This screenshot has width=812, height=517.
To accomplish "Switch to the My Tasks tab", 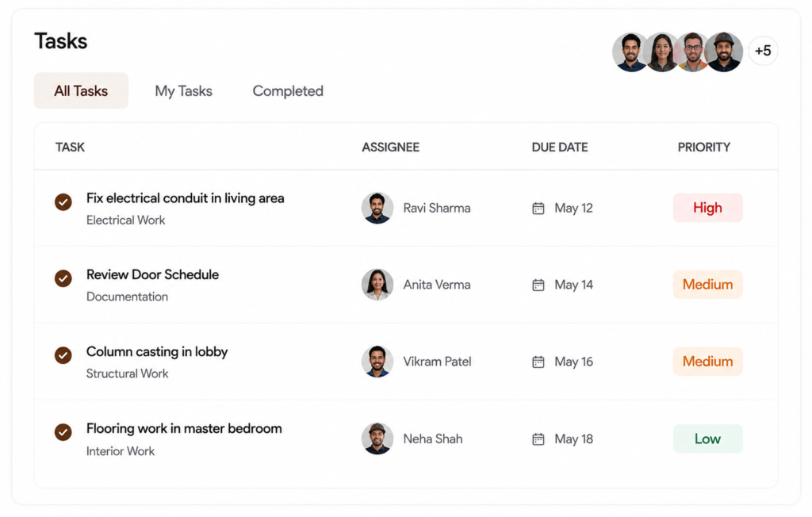I will 183,90.
